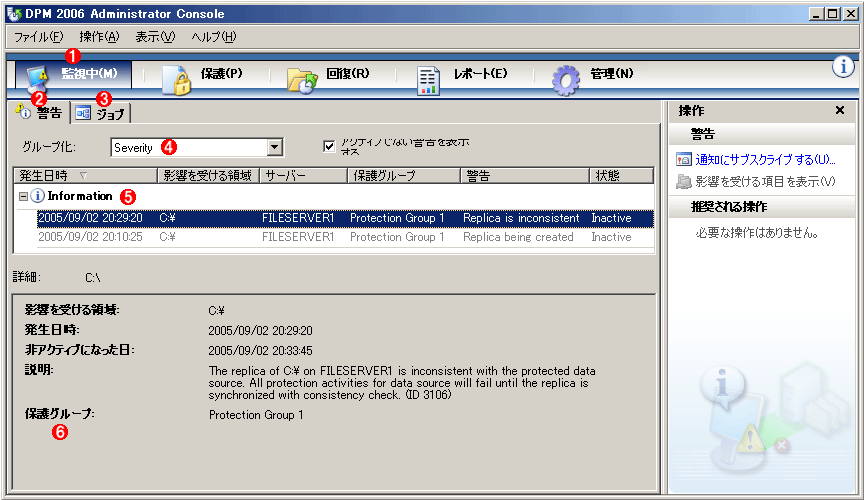Click the DPM title bar application icon

click(x=14, y=13)
